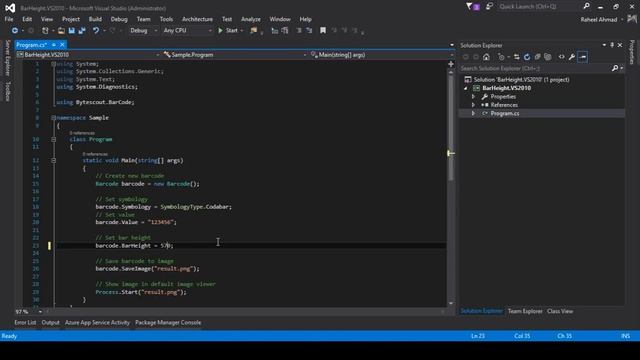The height and width of the screenshot is (360, 640).
Task: Open the Window menu
Action: point(280,19)
